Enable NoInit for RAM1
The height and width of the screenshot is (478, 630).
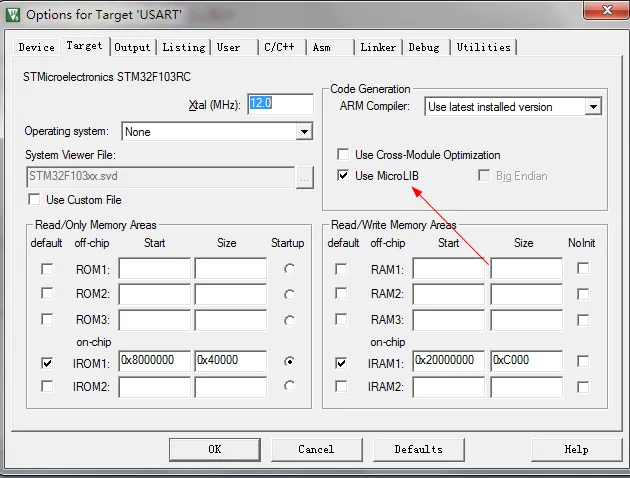pos(583,268)
